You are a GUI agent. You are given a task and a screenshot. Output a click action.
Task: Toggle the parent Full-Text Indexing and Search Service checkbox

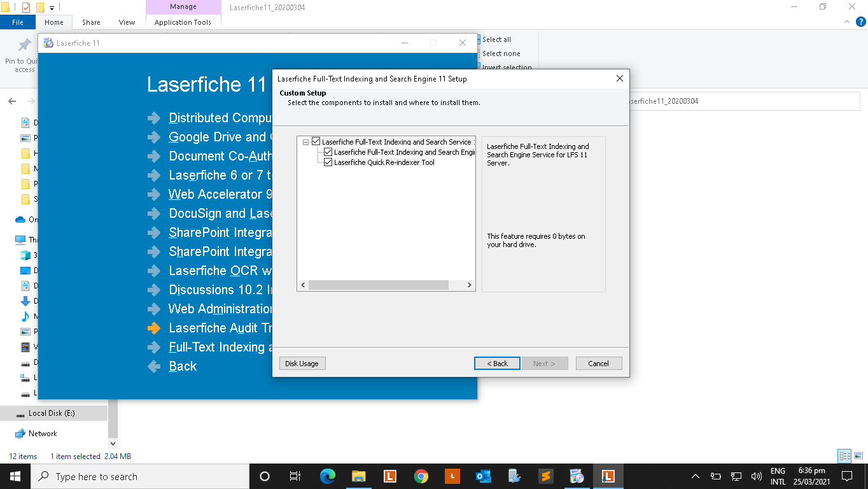pyautogui.click(x=316, y=142)
